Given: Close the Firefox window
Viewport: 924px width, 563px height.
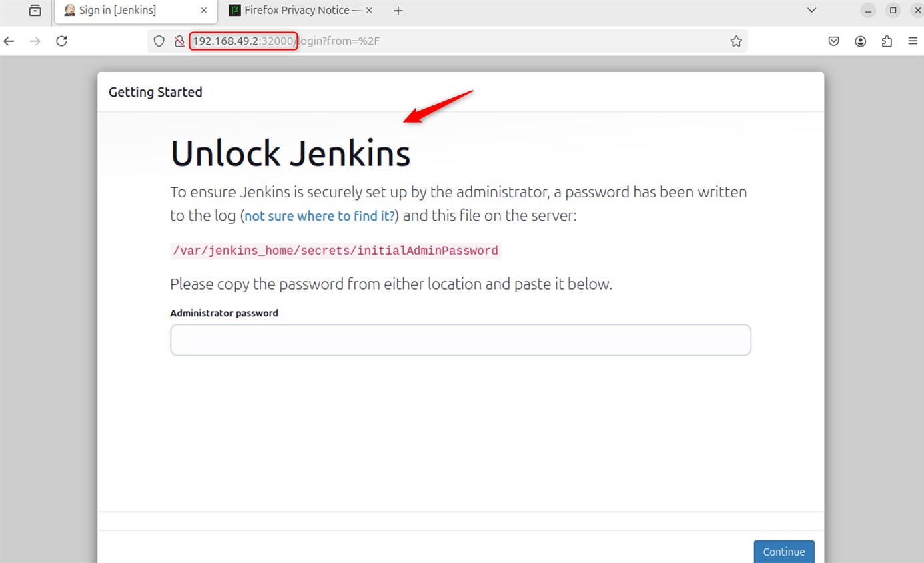Looking at the screenshot, I should 917,11.
